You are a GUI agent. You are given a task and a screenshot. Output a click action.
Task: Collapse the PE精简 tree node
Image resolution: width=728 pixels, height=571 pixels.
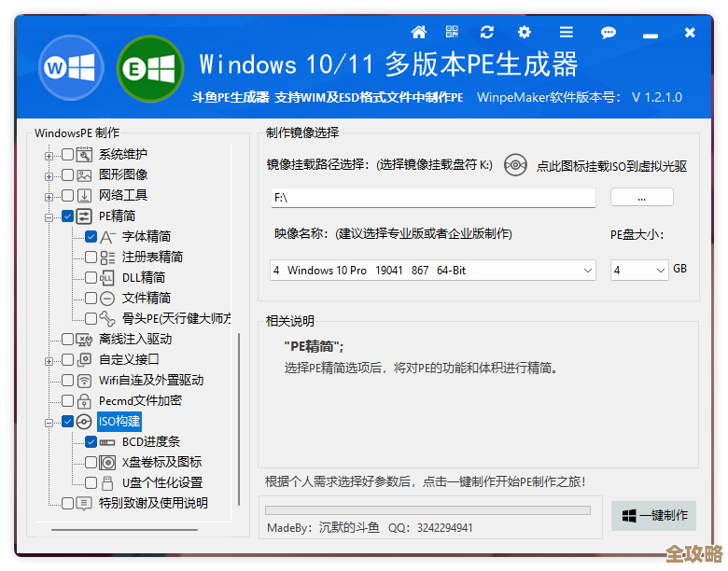49,217
